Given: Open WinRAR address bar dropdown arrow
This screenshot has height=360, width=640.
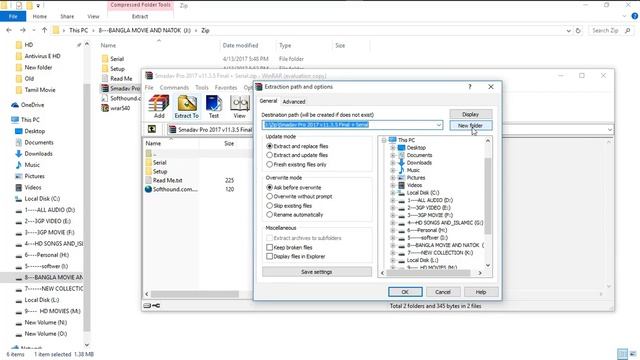Looking at the screenshot, I should pos(609,130).
